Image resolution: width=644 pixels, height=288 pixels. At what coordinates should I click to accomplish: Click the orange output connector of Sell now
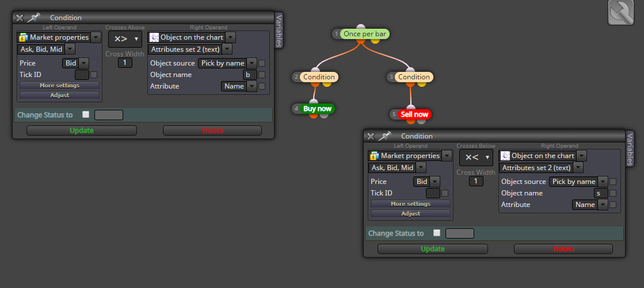(x=411, y=121)
